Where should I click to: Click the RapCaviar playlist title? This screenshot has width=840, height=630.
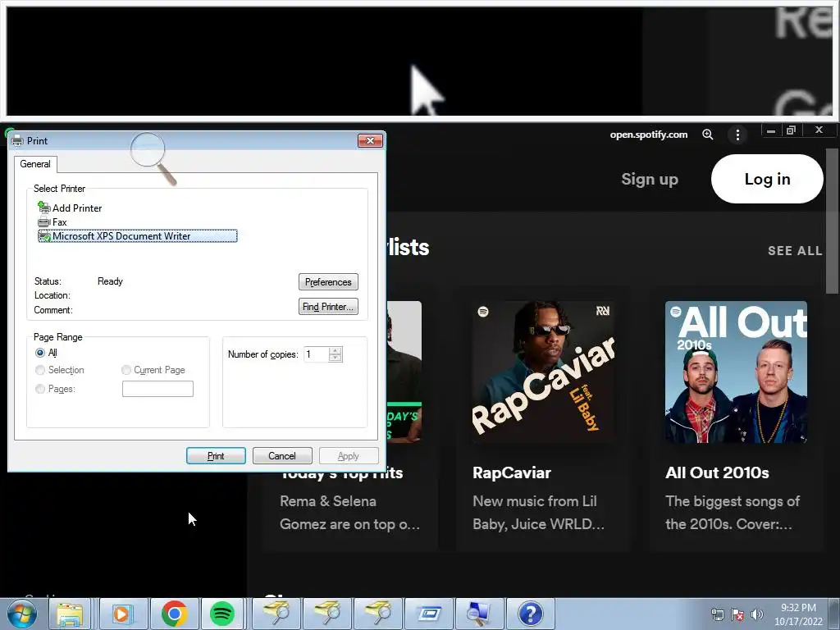point(512,472)
